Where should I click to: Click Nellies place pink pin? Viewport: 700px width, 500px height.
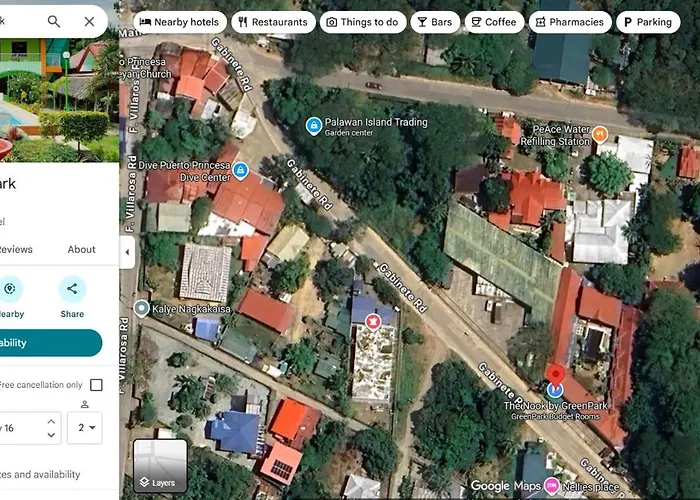(x=552, y=486)
